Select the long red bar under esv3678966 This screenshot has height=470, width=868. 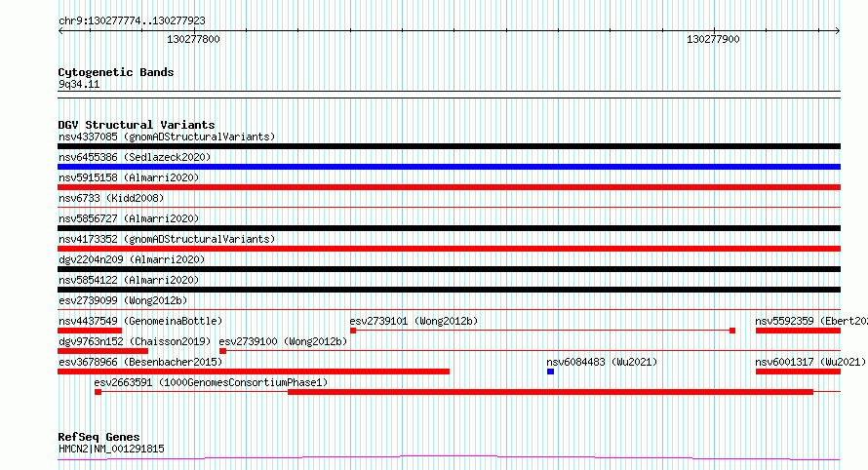click(x=254, y=372)
